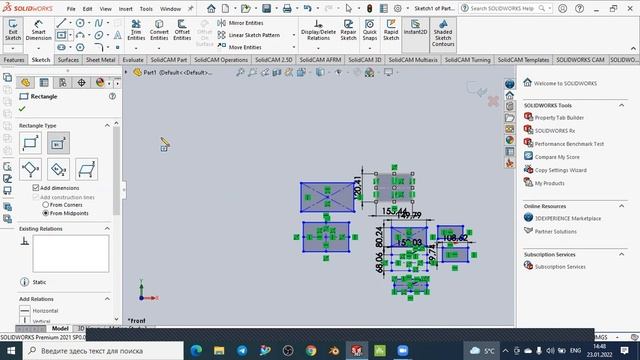Viewport: 640px width, 360px height.
Task: Switch to SolidCAM Operations tab
Action: [221, 60]
